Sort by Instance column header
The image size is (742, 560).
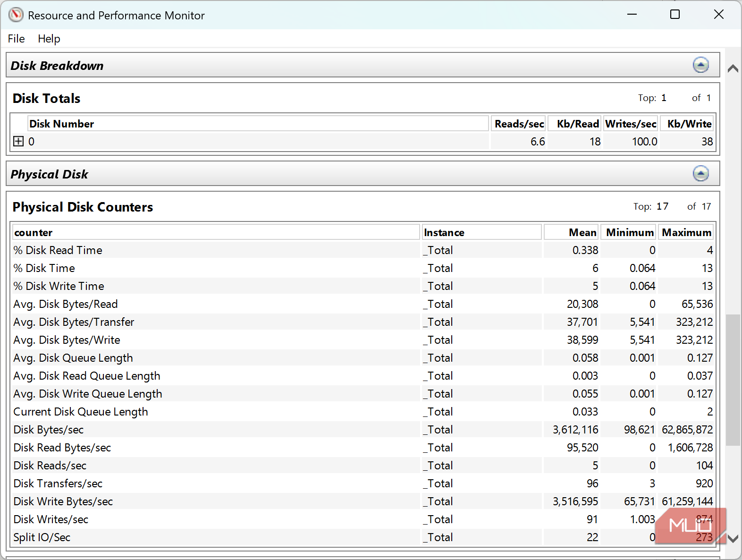[481, 232]
